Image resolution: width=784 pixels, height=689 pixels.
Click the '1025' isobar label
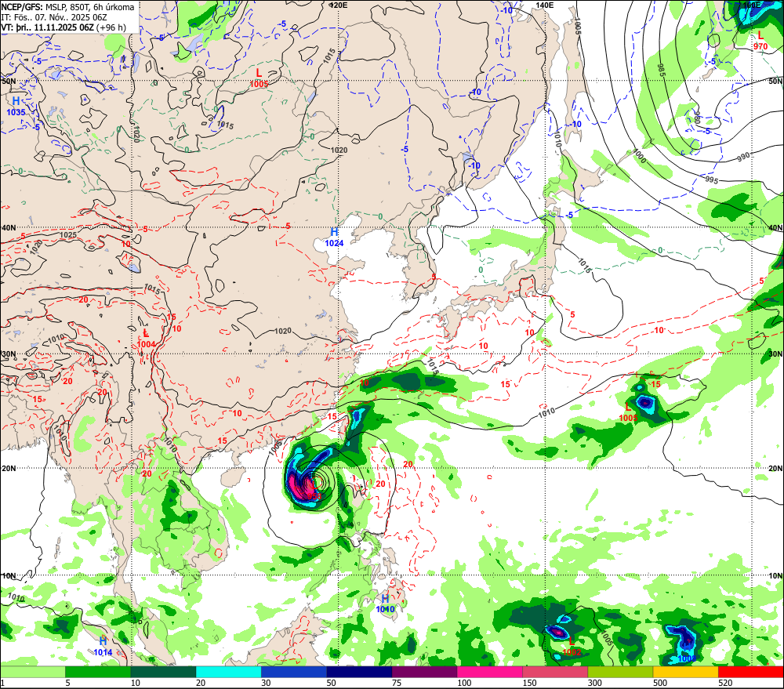[68, 235]
